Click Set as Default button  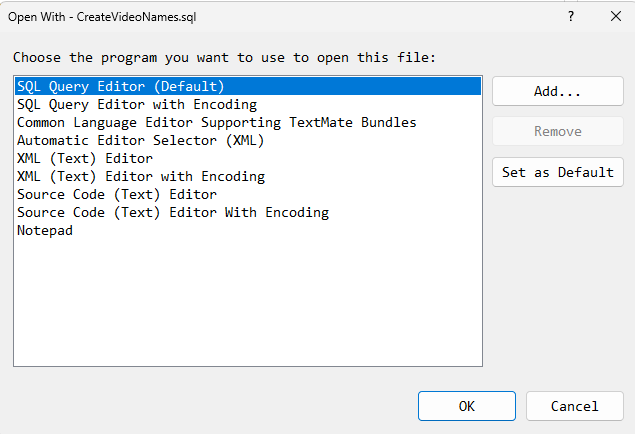(x=558, y=172)
